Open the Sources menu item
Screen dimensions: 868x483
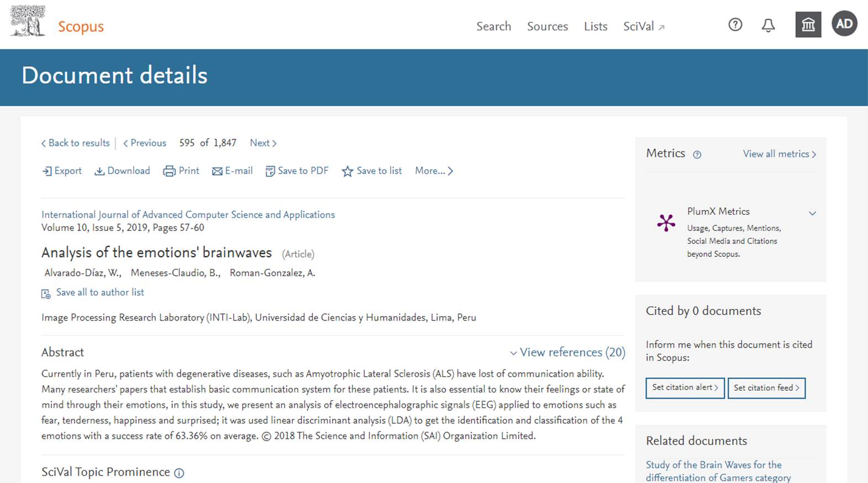tap(548, 26)
